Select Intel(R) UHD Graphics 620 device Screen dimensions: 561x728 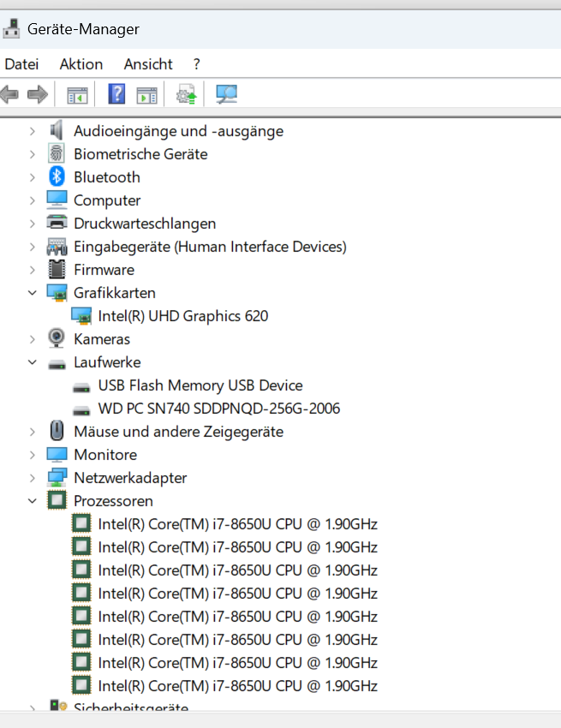183,316
